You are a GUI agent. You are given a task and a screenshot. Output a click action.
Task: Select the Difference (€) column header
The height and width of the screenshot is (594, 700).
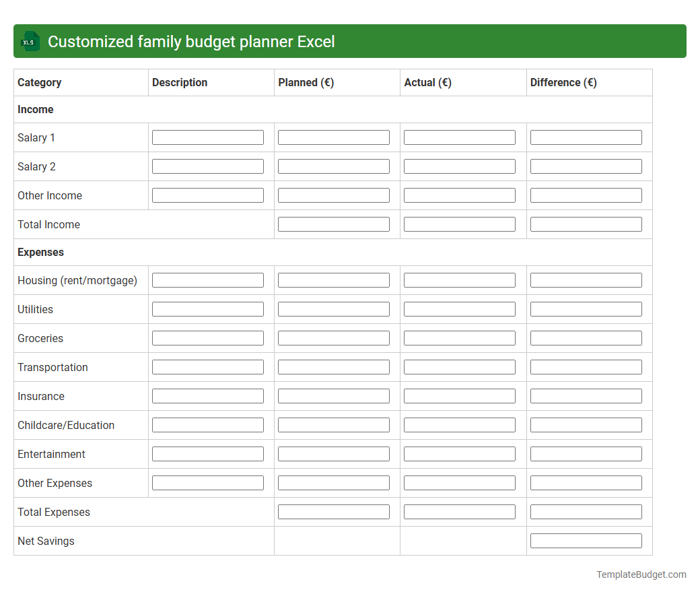coord(563,82)
